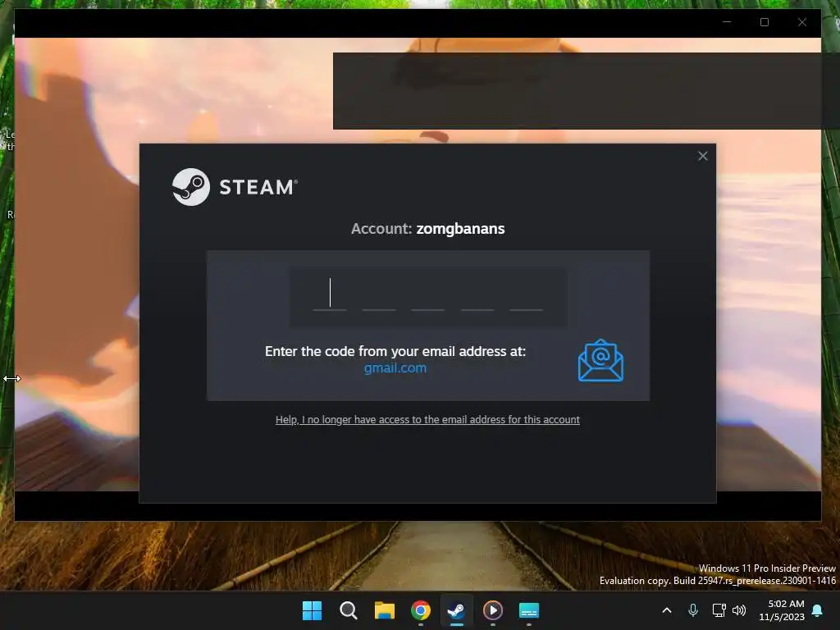Viewport: 840px width, 630px height.
Task: Open the blue window app in taskbar
Action: tap(529, 610)
